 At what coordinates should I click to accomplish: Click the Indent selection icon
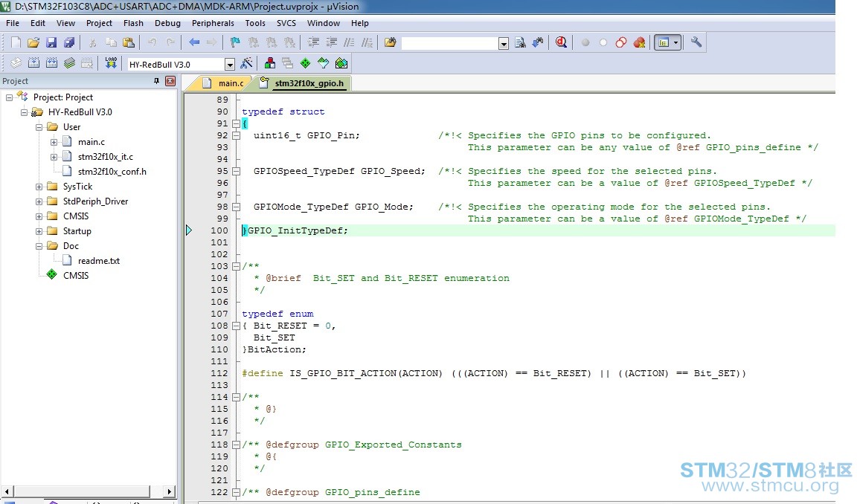click(313, 42)
